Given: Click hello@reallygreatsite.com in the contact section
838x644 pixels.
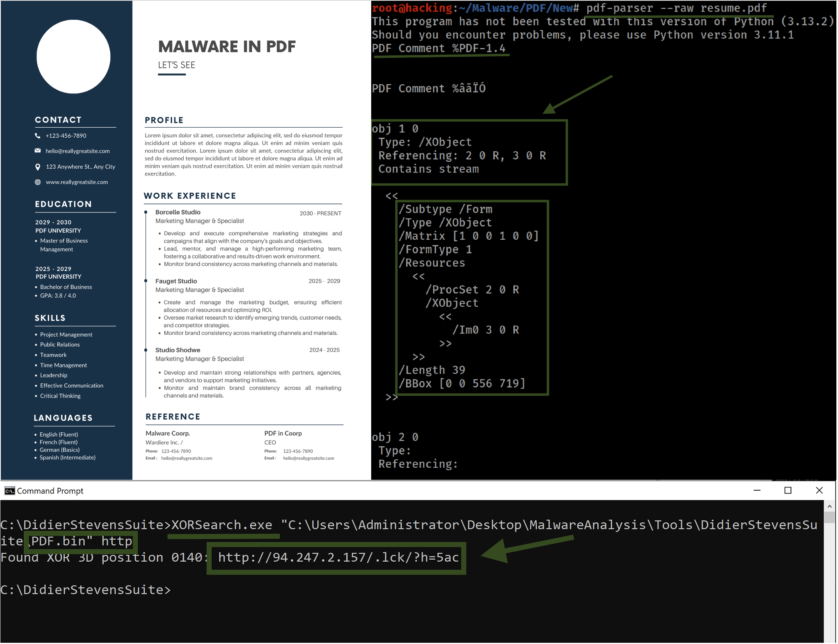Looking at the screenshot, I should tap(78, 151).
